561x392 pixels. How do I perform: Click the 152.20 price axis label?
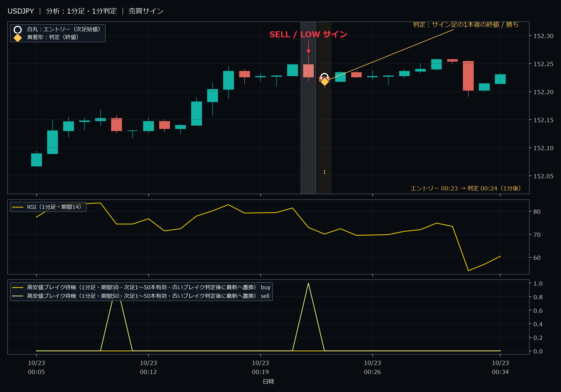tap(543, 92)
